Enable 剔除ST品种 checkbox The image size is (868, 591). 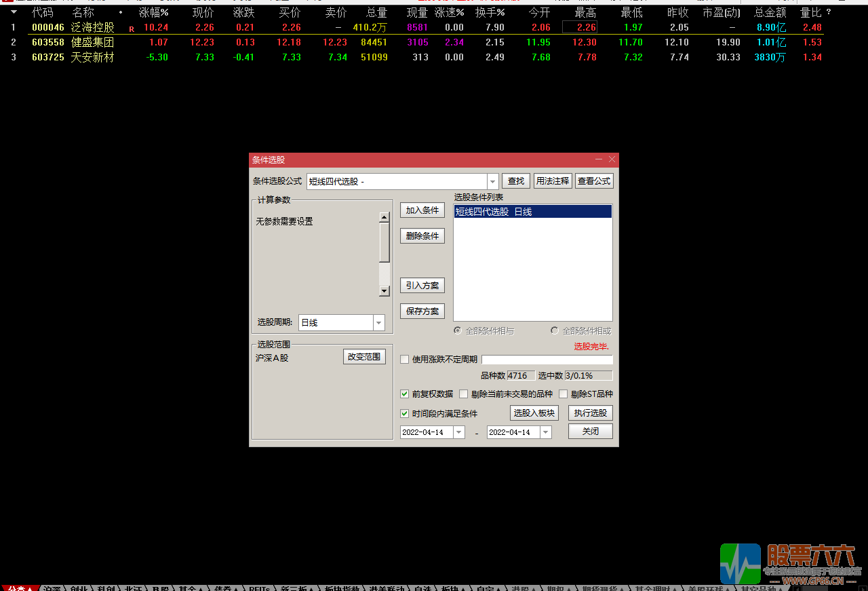(564, 394)
